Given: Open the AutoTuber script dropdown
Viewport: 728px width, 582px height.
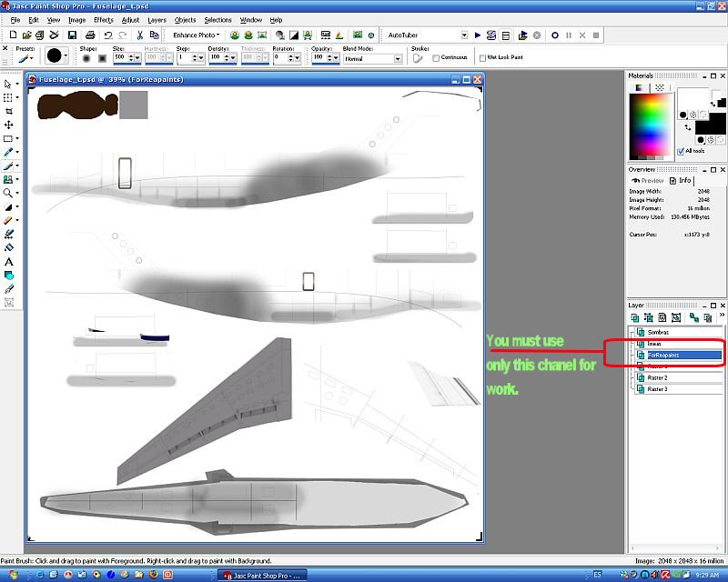Looking at the screenshot, I should 463,35.
